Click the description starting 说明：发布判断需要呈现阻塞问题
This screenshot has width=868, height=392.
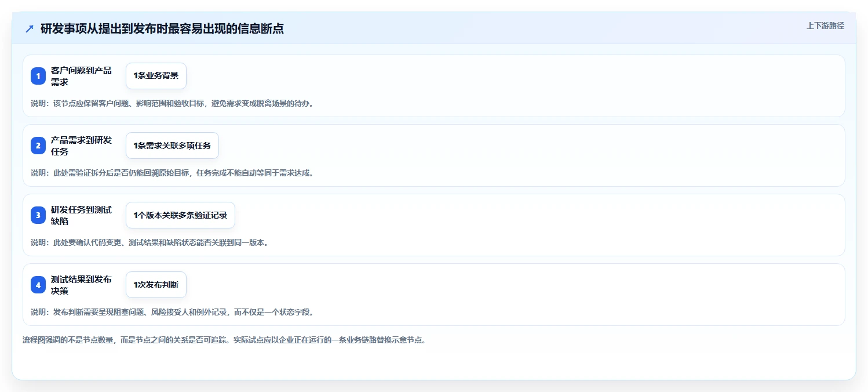(172, 312)
